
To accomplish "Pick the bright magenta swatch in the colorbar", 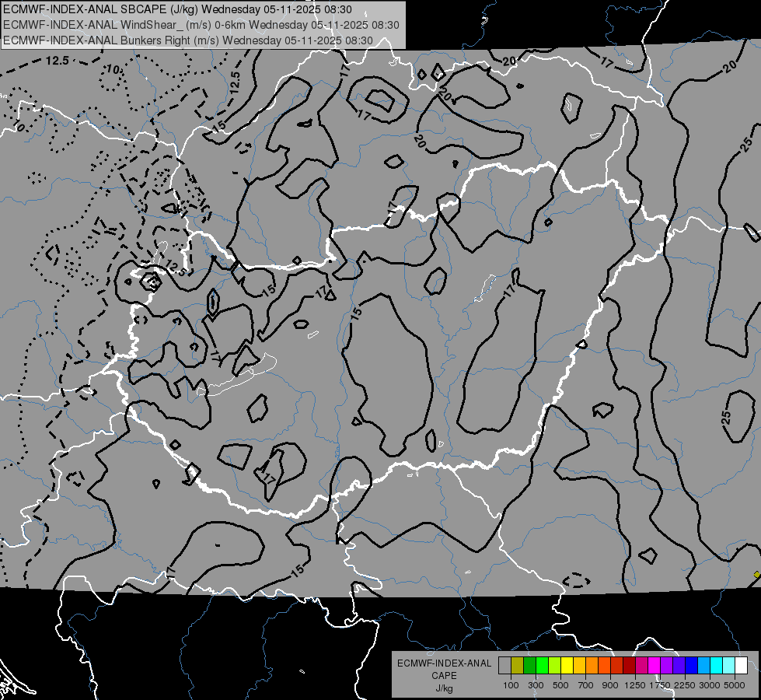I will coord(654,665).
